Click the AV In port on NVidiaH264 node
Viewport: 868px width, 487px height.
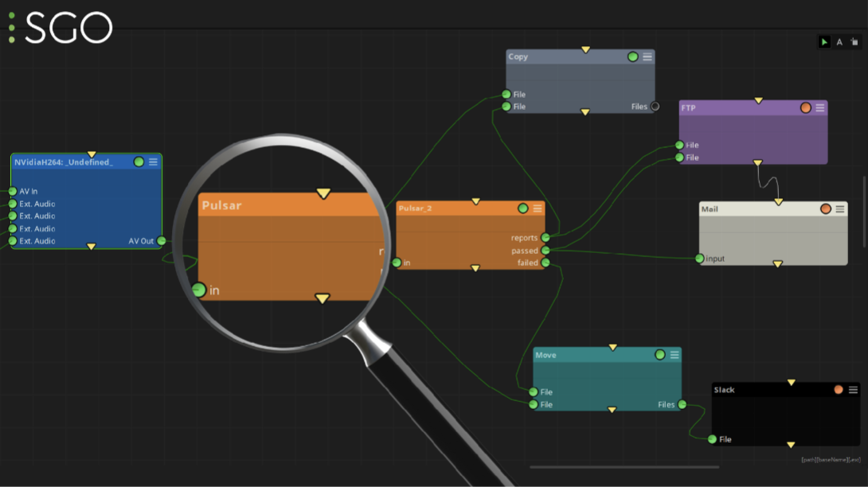pos(12,191)
